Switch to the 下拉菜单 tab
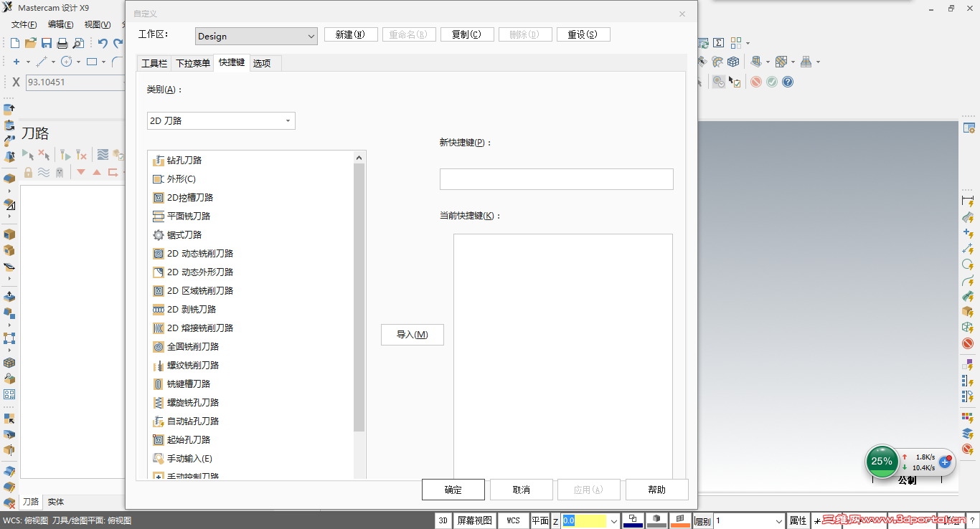Screen dimensions: 980x529 tap(193, 63)
